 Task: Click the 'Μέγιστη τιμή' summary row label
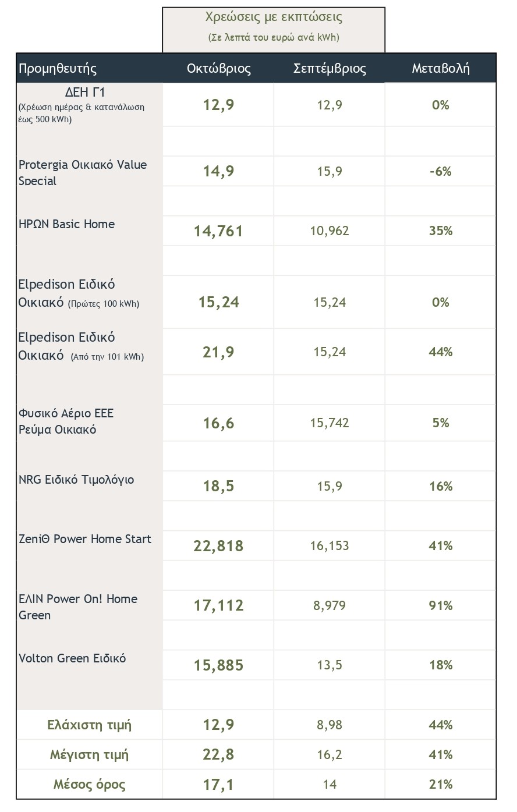click(x=89, y=755)
